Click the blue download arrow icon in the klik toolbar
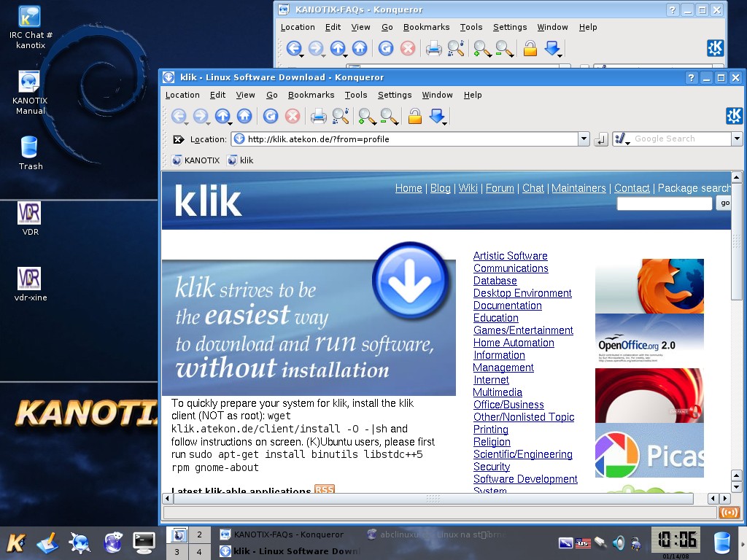This screenshot has width=747, height=560. pyautogui.click(x=437, y=116)
